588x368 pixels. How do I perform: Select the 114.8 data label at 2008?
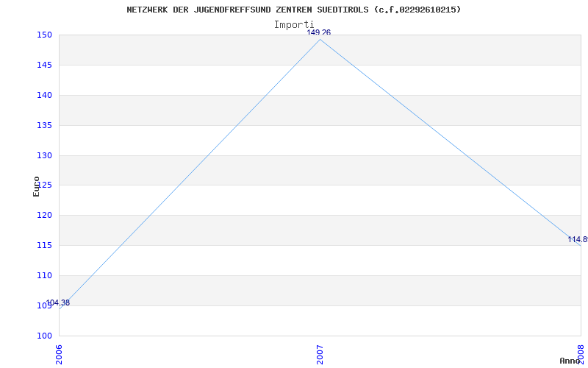578,240
